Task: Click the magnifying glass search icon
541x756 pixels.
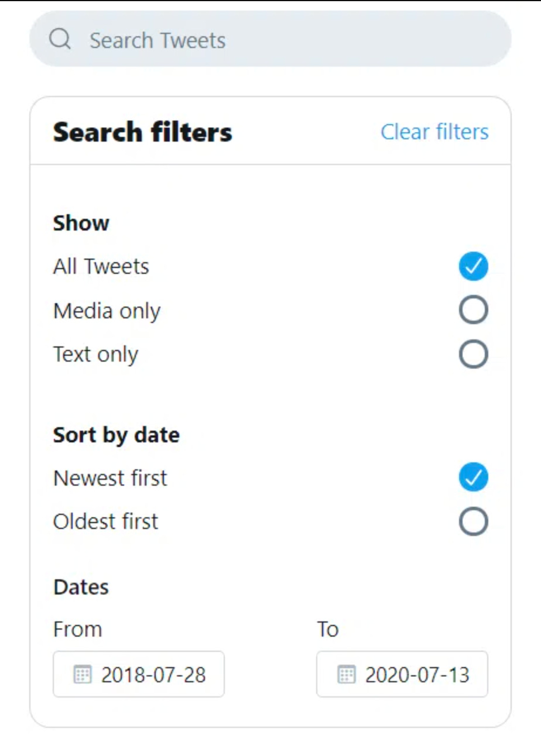Action: pyautogui.click(x=60, y=39)
